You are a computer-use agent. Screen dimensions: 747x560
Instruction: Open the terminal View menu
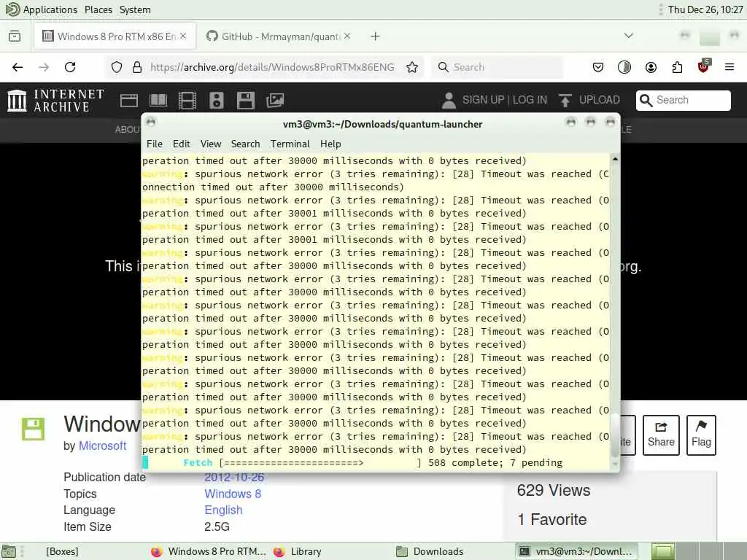[x=211, y=144]
